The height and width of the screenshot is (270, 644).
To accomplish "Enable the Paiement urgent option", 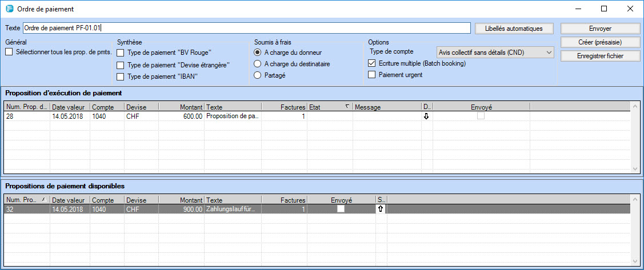I will pos(373,75).
